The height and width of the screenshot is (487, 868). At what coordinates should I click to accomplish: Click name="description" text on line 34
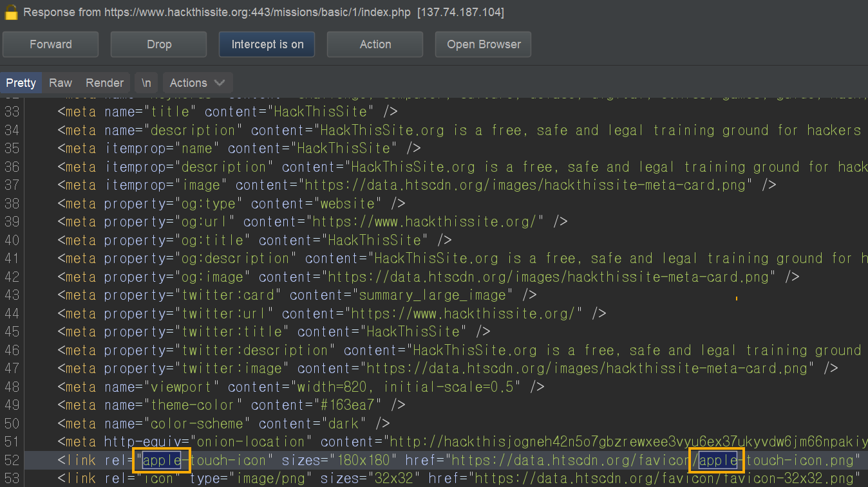[x=174, y=130]
